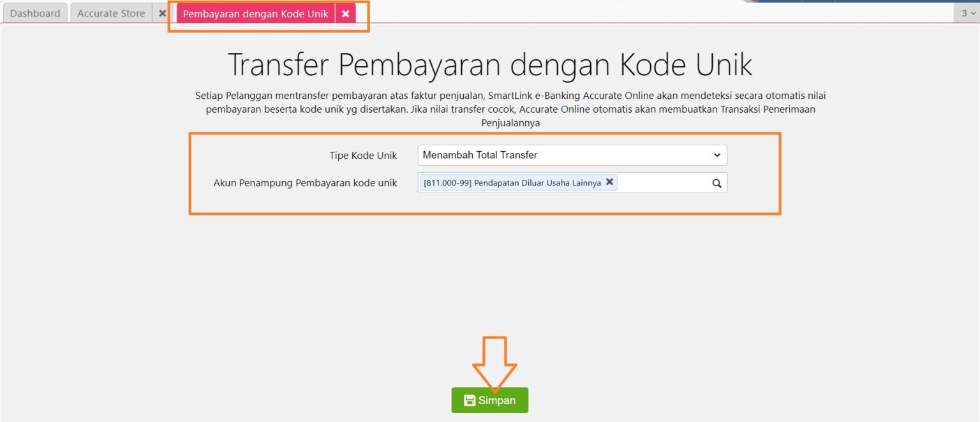Click the Tipe Kode Unik dropdown arrow
Image resolution: width=980 pixels, height=422 pixels.
(x=718, y=155)
